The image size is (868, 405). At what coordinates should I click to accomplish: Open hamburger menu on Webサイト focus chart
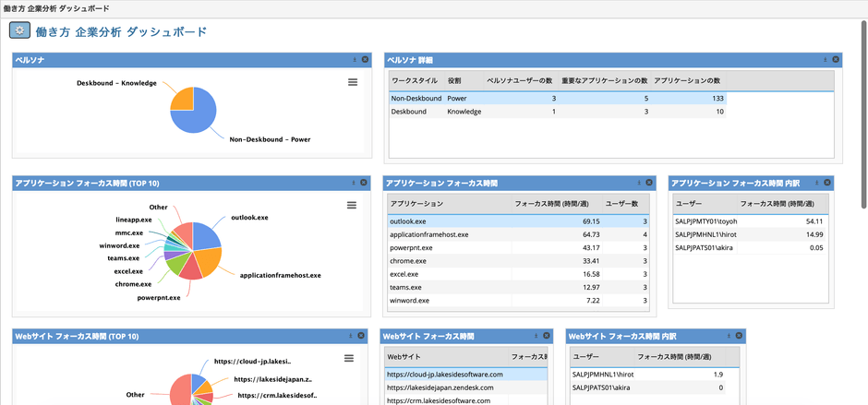click(x=349, y=359)
